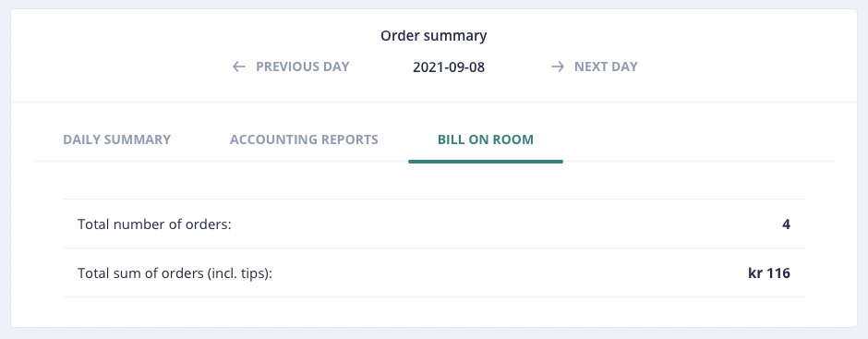The height and width of the screenshot is (339, 868).
Task: Click the green underline below Bill on Room
Action: (486, 162)
